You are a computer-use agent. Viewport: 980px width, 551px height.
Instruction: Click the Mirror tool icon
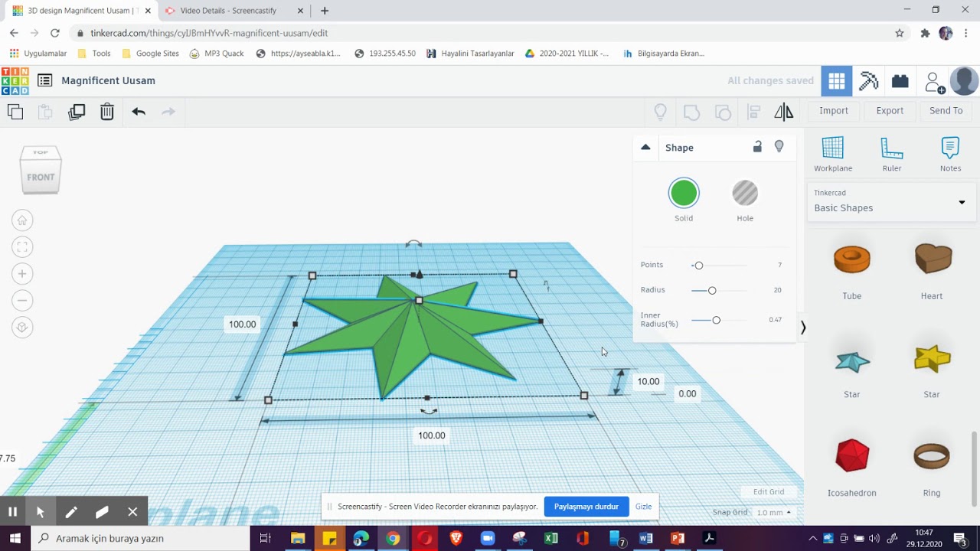click(x=784, y=112)
